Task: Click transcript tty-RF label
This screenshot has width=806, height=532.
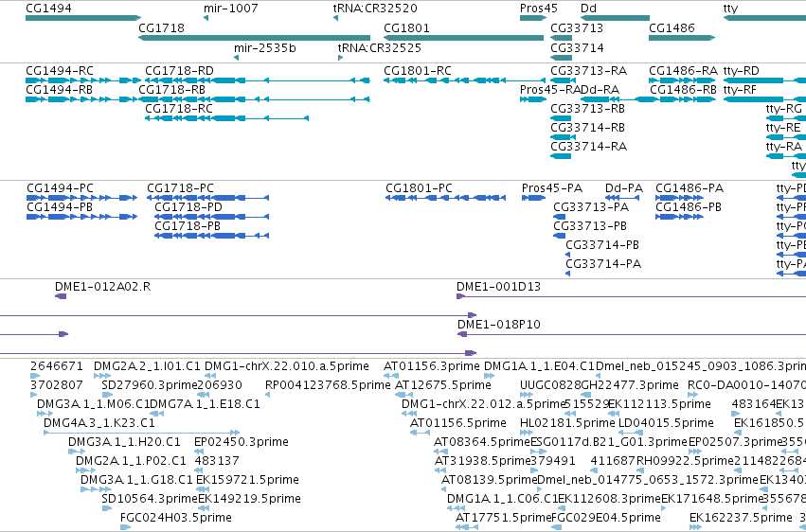Action: 741,89
